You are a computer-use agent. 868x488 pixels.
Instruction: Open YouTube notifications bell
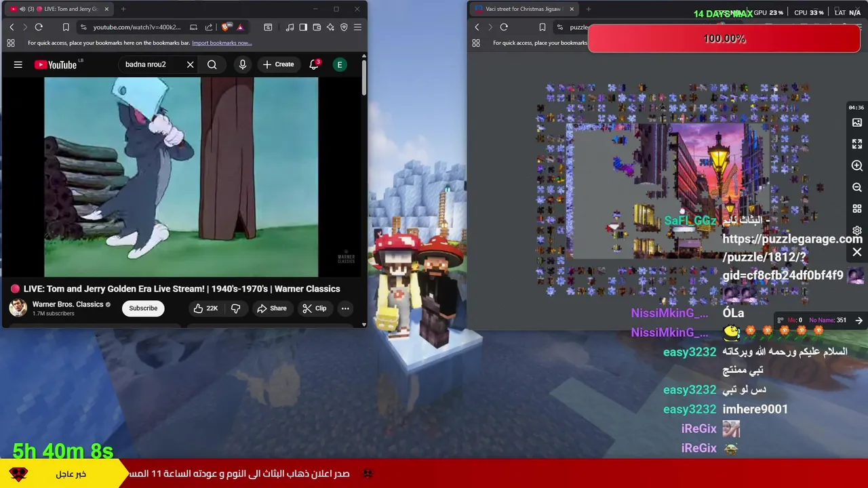click(314, 64)
